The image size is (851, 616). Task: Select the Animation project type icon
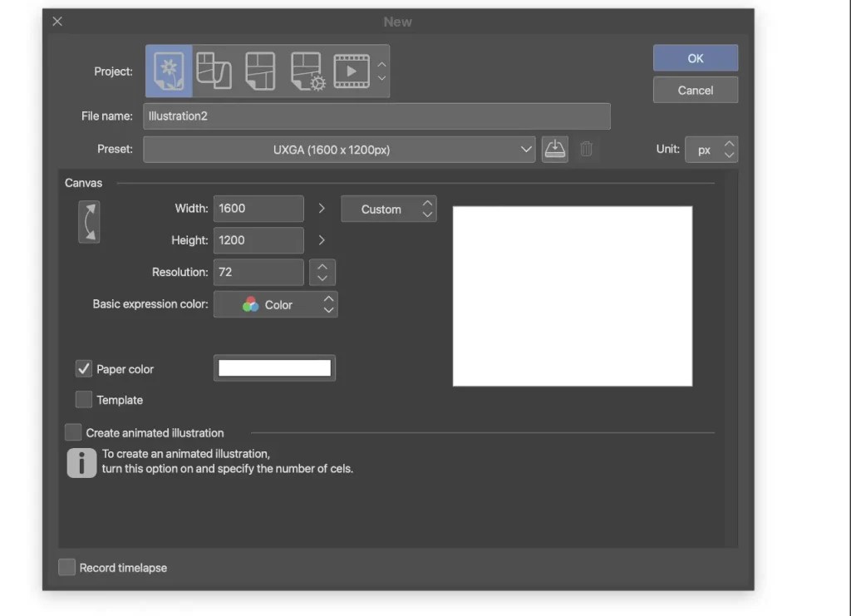pyautogui.click(x=351, y=71)
